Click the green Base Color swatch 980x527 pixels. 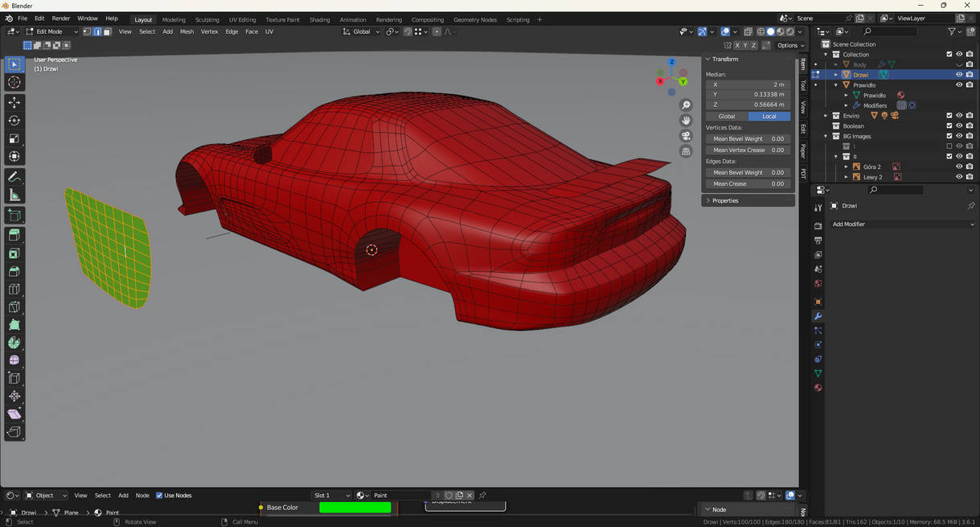[355, 508]
